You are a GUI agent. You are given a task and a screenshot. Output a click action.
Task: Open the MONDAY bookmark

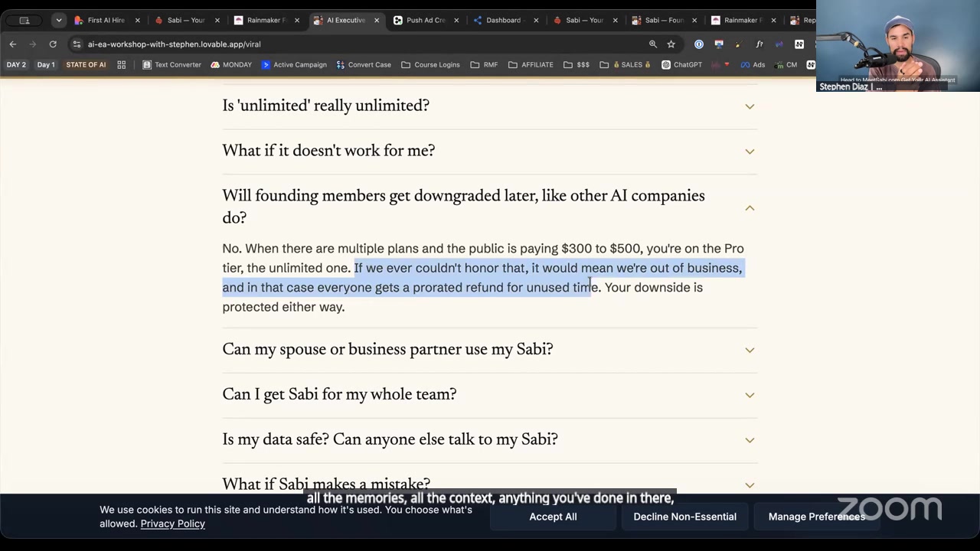click(231, 65)
